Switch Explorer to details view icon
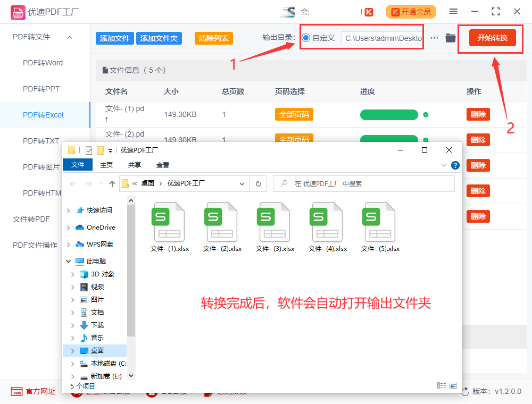532x404 pixels. point(440,385)
